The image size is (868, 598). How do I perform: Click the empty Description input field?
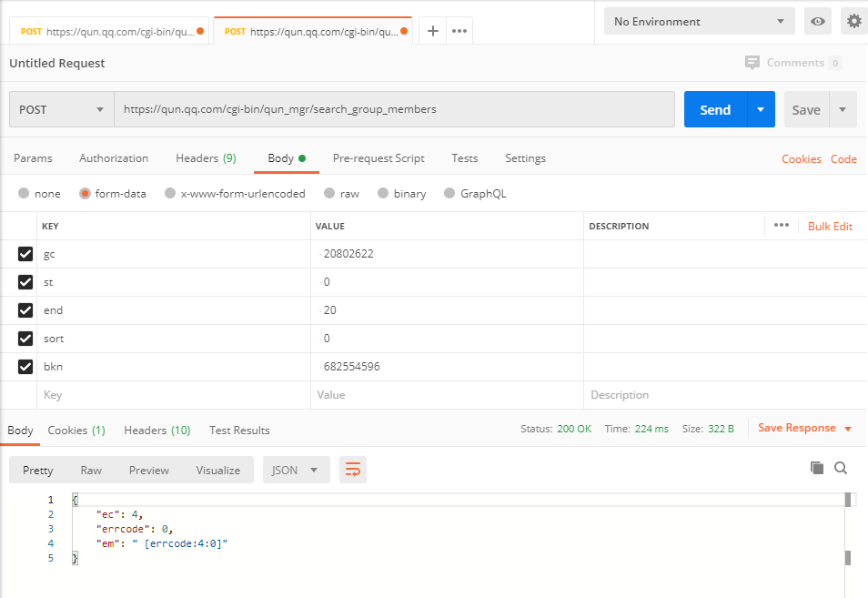[724, 395]
